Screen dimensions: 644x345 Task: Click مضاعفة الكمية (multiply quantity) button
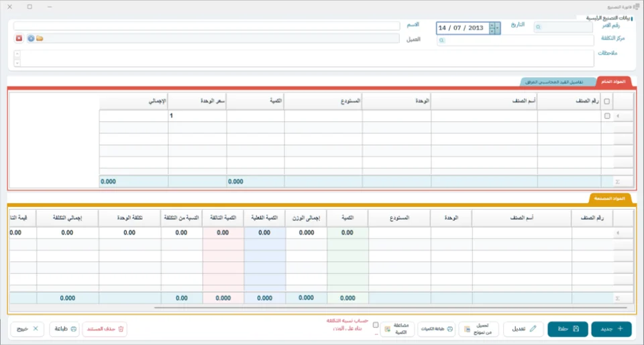tap(397, 329)
